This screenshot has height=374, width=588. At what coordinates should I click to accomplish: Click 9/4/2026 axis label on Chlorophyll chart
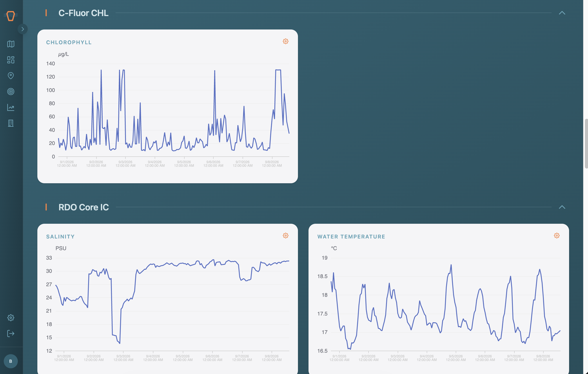(x=154, y=164)
